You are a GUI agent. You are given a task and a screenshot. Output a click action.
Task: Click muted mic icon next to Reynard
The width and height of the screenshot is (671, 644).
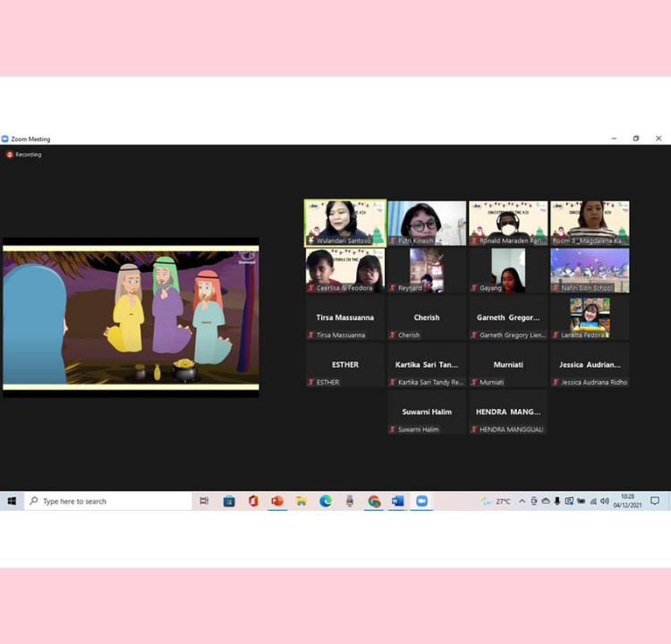point(393,288)
